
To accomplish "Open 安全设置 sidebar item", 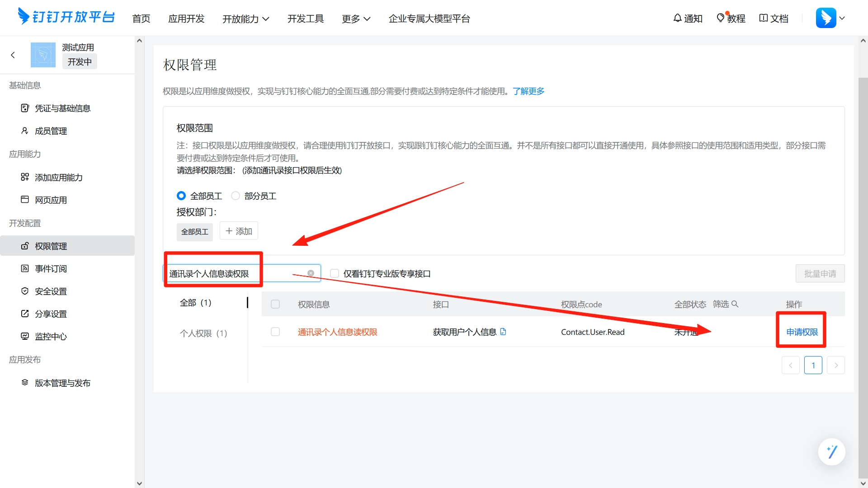I will tap(51, 291).
